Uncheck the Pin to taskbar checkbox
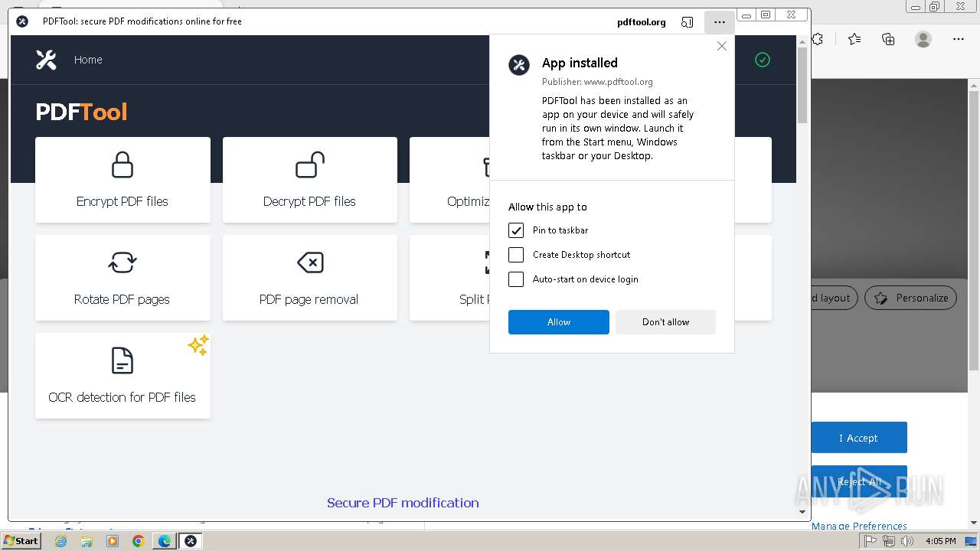The image size is (980, 551). coord(516,230)
